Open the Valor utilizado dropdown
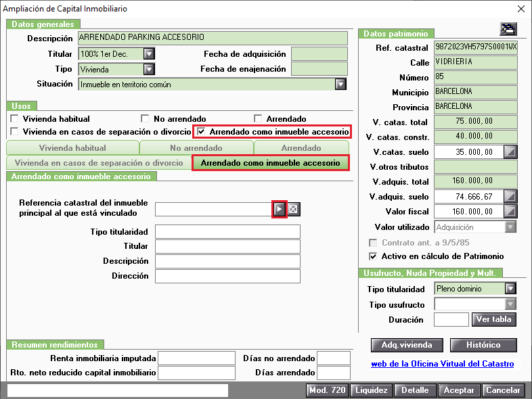Viewport: 532px width, 399px height. [x=510, y=227]
